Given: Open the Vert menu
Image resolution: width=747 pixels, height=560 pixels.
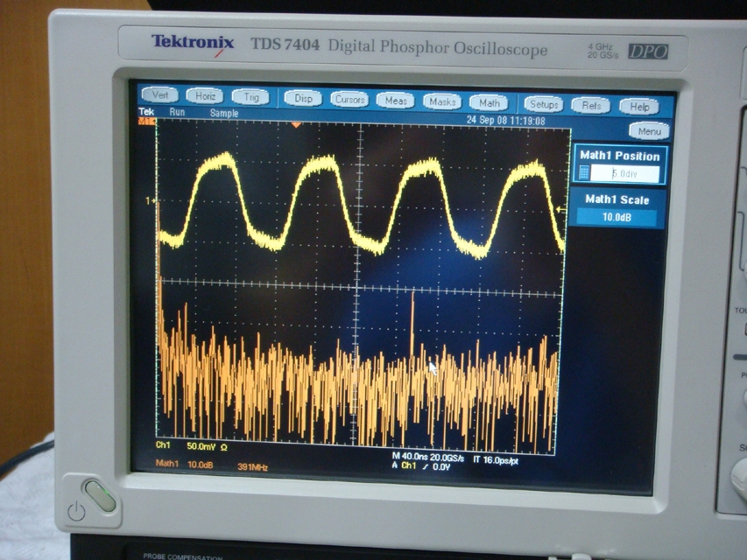Looking at the screenshot, I should [x=160, y=95].
